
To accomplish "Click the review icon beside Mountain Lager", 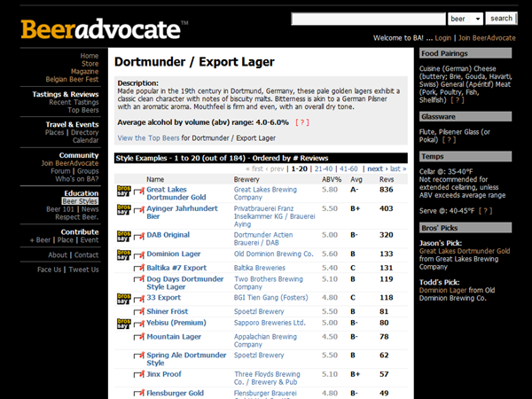I will point(139,337).
